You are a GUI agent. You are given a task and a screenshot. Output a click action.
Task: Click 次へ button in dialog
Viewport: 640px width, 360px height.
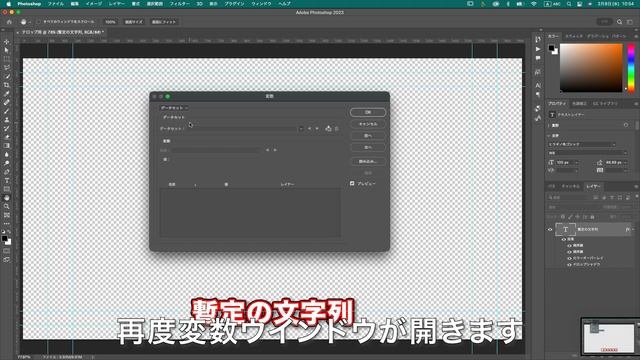point(368,147)
